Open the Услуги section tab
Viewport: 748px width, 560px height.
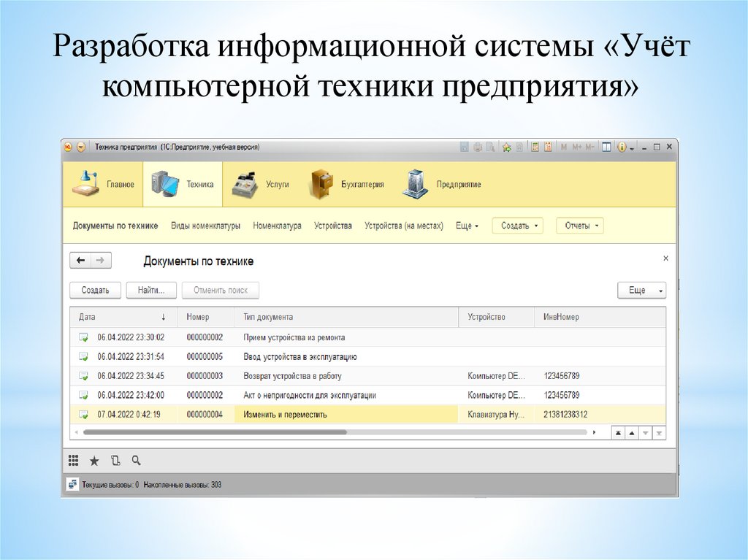click(x=261, y=185)
